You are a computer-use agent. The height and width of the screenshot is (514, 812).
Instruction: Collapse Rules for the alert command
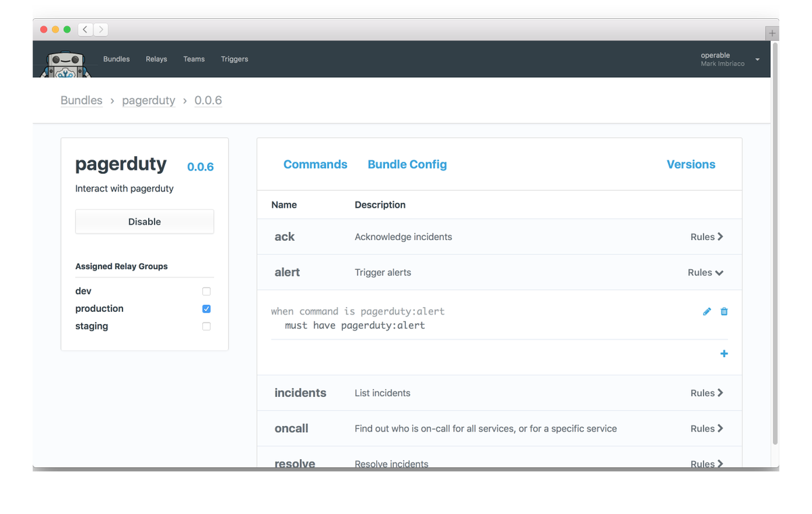coord(706,273)
